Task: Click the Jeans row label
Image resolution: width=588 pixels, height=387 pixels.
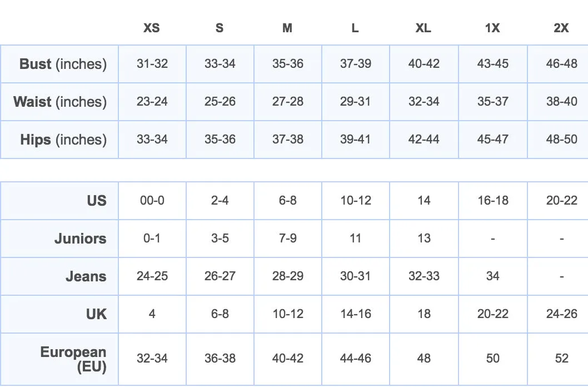Action: pos(86,276)
